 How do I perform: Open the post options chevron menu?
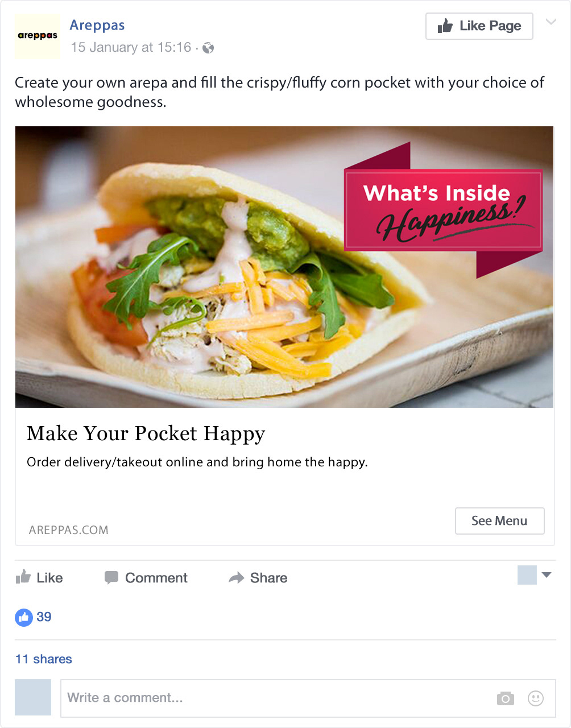click(x=551, y=22)
